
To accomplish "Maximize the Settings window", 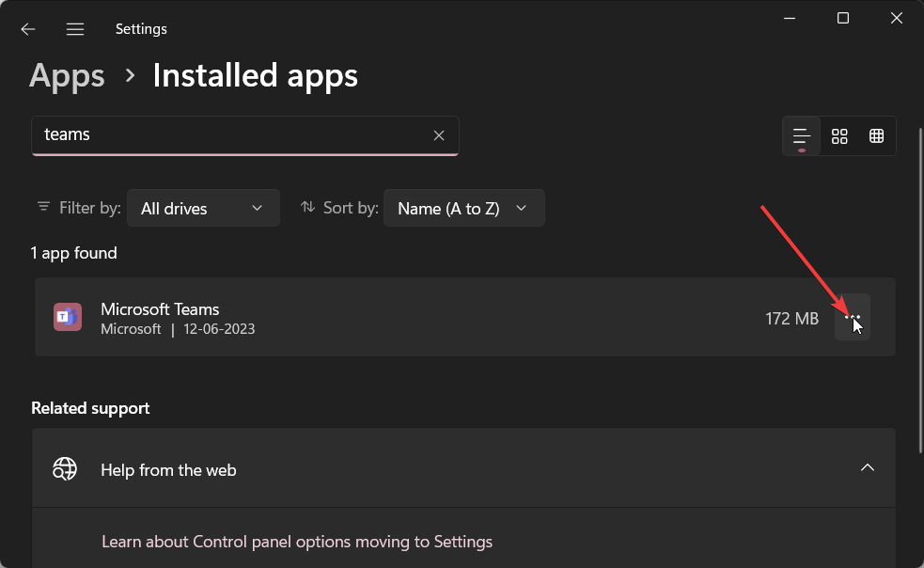I will (842, 18).
